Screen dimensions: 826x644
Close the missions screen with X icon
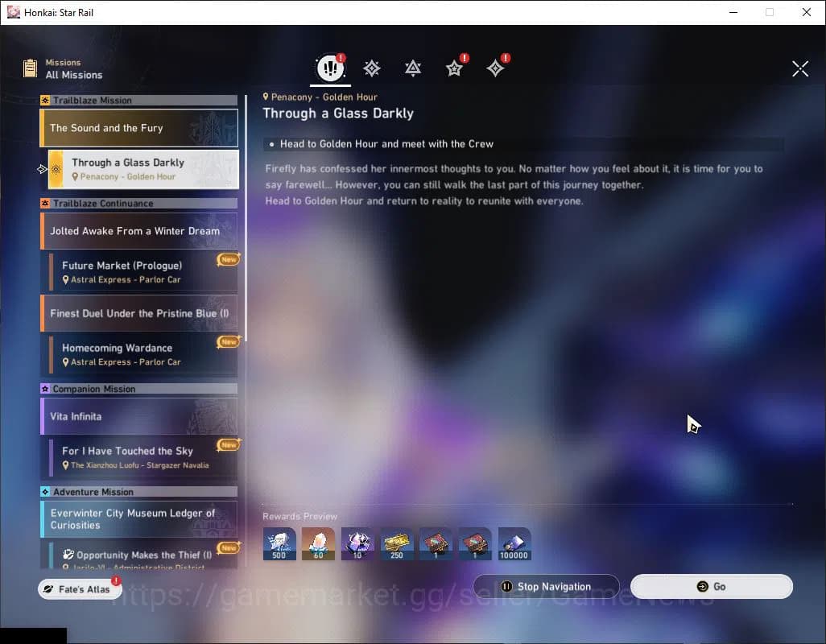(799, 68)
